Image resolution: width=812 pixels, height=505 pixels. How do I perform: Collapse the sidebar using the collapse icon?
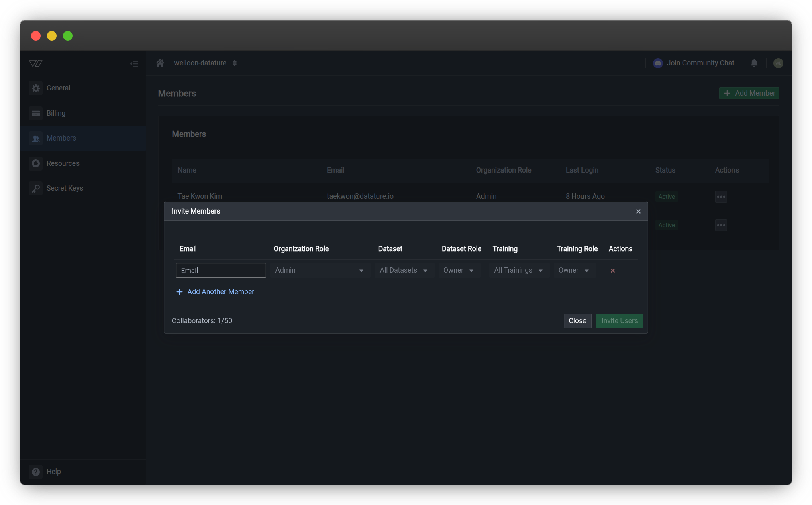pos(134,63)
